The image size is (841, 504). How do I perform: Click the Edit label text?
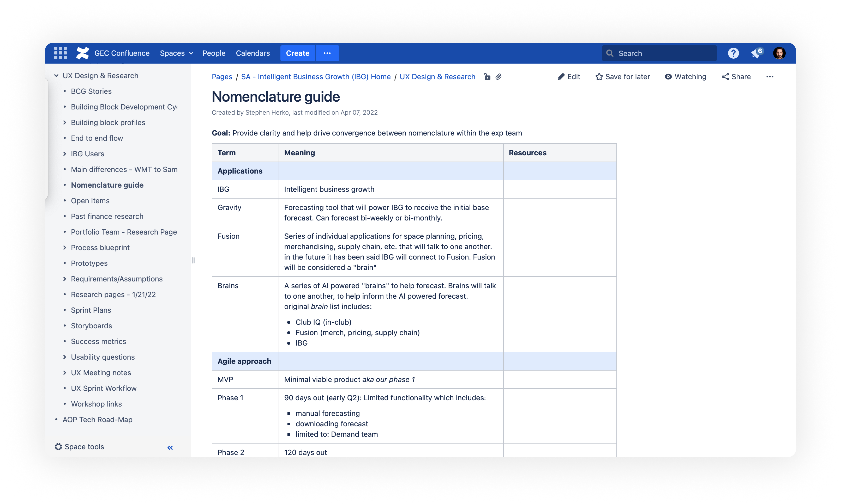click(x=573, y=77)
